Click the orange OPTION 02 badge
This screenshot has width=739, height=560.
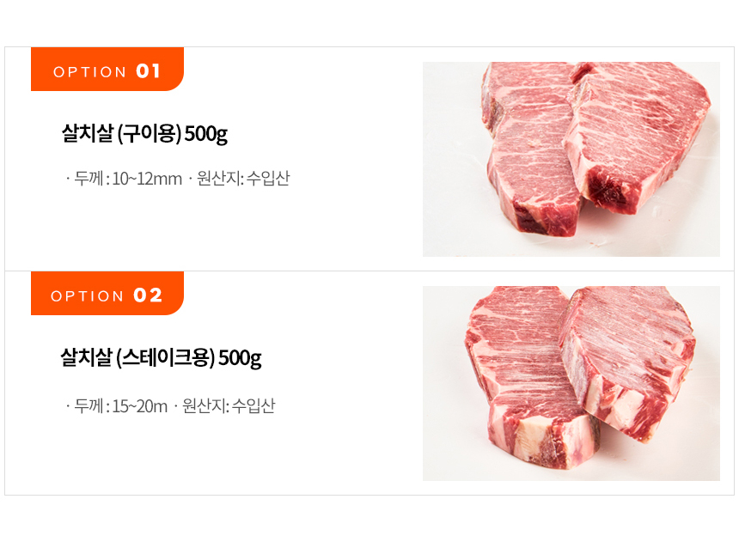point(107,295)
